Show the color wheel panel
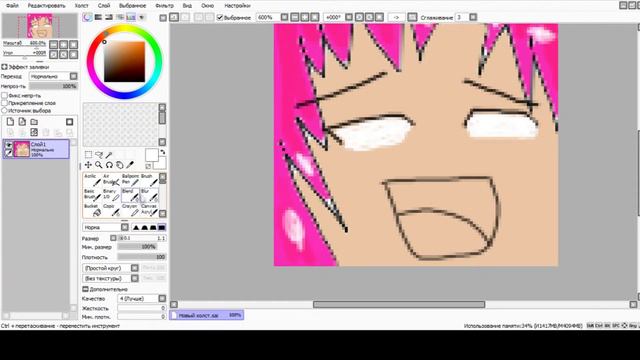Image resolution: width=640 pixels, height=360 pixels. click(x=87, y=17)
